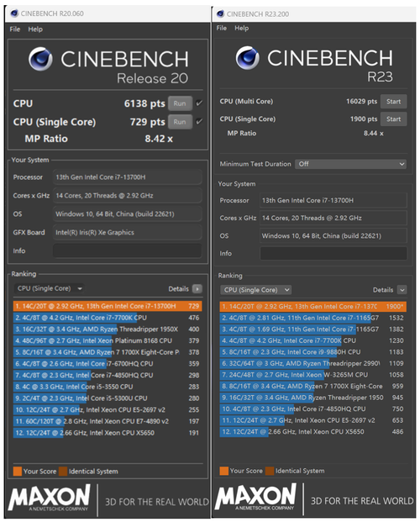Image resolution: width=420 pixels, height=522 pixels.
Task: Expand the Details chevron in R23 ranking
Action: coord(402,290)
